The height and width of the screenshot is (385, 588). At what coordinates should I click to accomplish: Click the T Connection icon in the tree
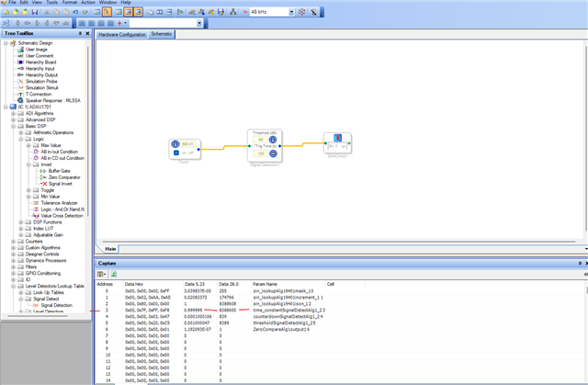pos(20,94)
